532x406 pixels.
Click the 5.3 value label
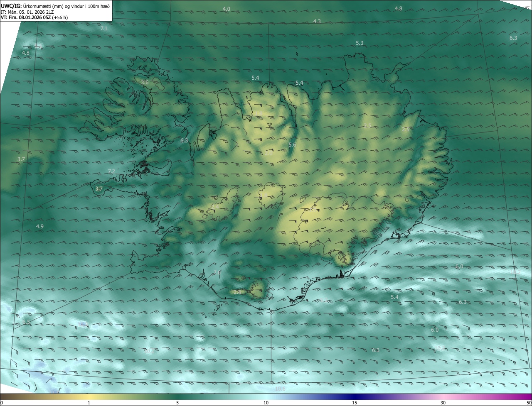[360, 43]
